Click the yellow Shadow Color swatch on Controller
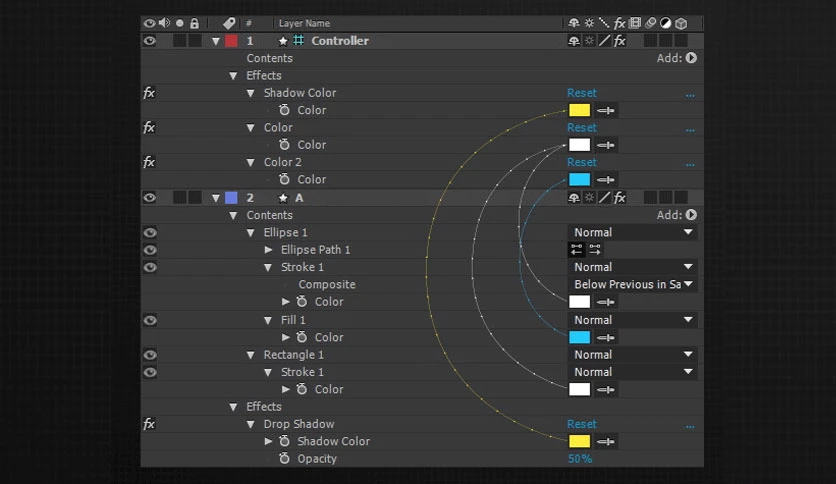This screenshot has height=484, width=836. point(580,110)
